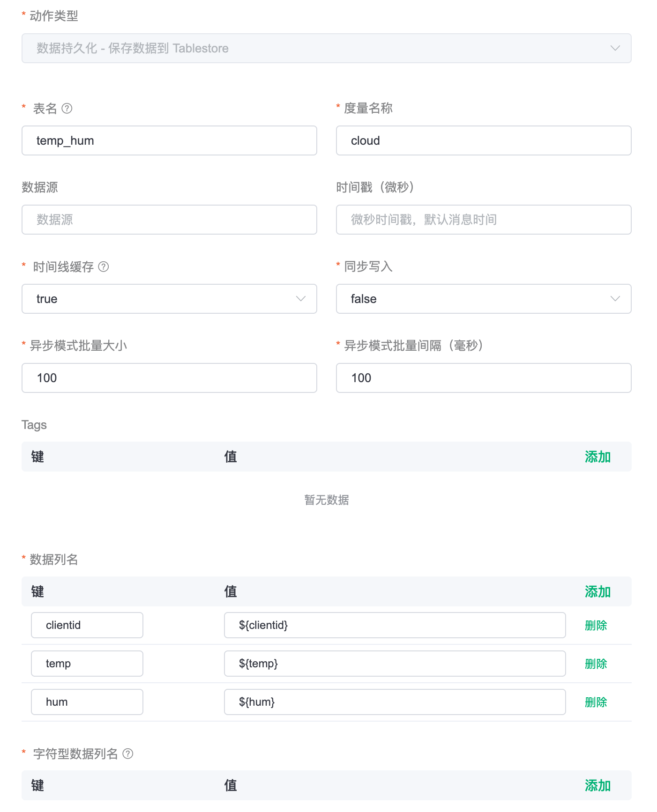Expand the 同步写入 false dropdown
This screenshot has height=812, width=657.
(483, 299)
